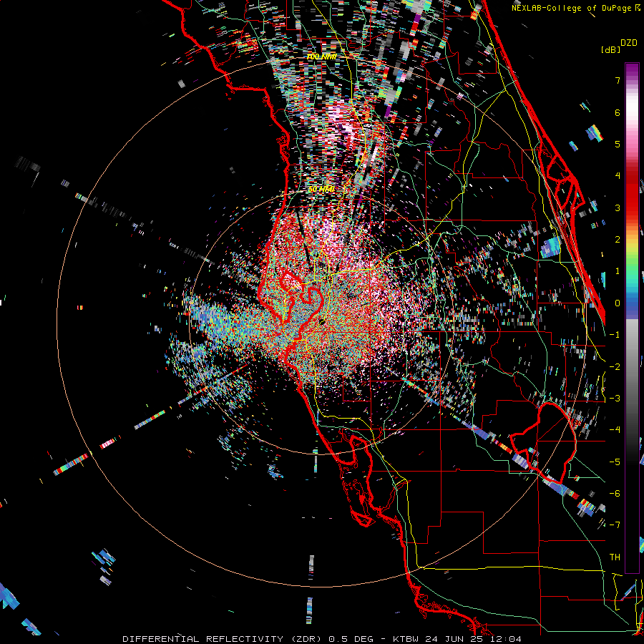Click the -1 dB tick label
The width and height of the screenshot is (644, 644).
coord(615,335)
